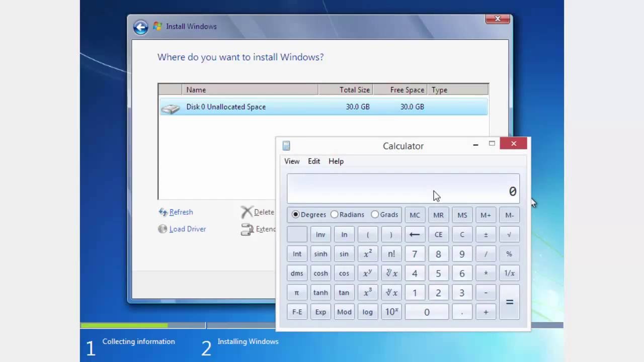The image size is (644, 362).
Task: Click the tan button
Action: point(344,293)
